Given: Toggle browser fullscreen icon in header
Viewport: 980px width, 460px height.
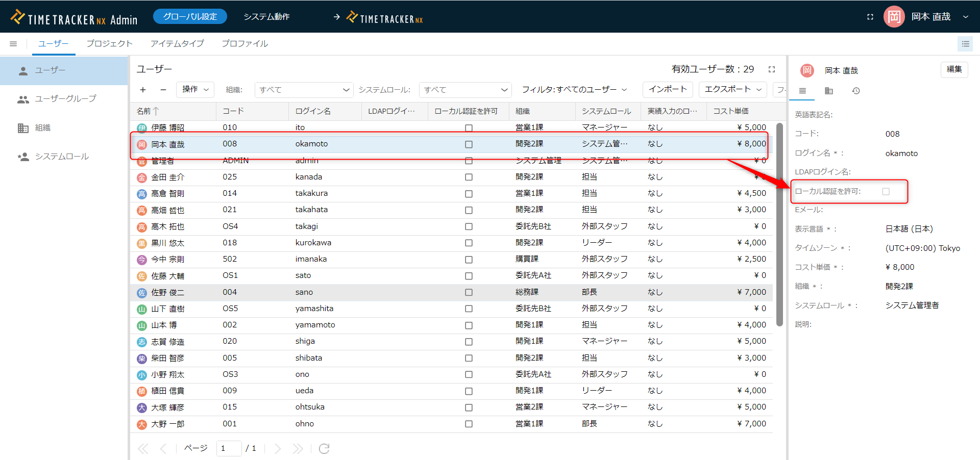Looking at the screenshot, I should point(870,17).
